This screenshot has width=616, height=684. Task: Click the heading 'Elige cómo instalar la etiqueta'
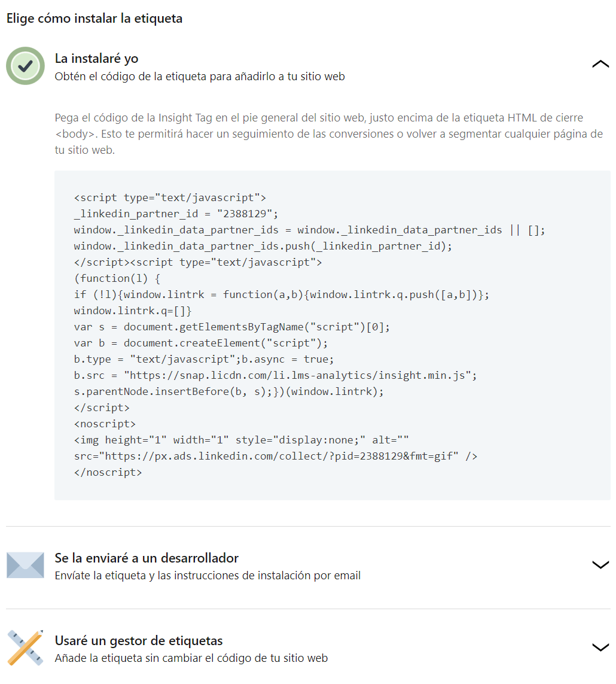(93, 19)
